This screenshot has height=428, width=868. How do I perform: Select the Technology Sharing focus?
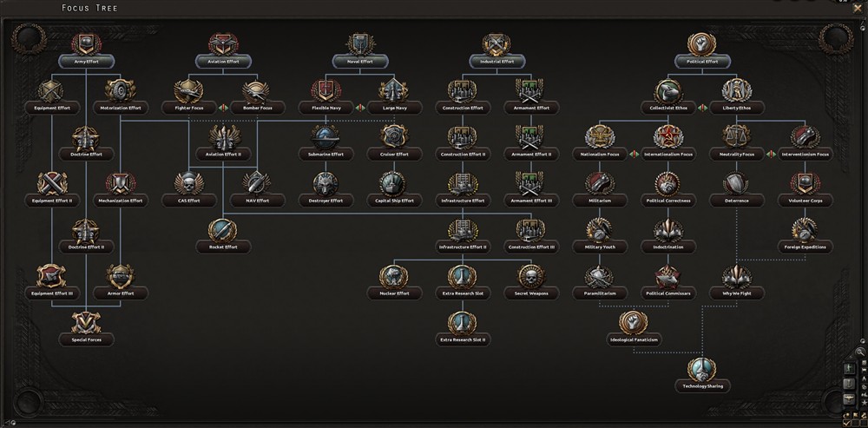click(702, 369)
